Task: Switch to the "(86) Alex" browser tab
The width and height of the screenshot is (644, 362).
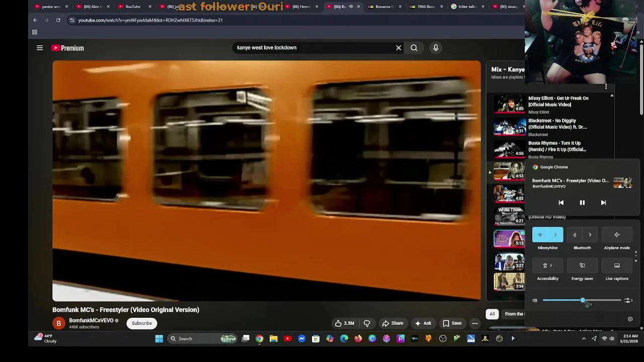Action: tap(93, 7)
